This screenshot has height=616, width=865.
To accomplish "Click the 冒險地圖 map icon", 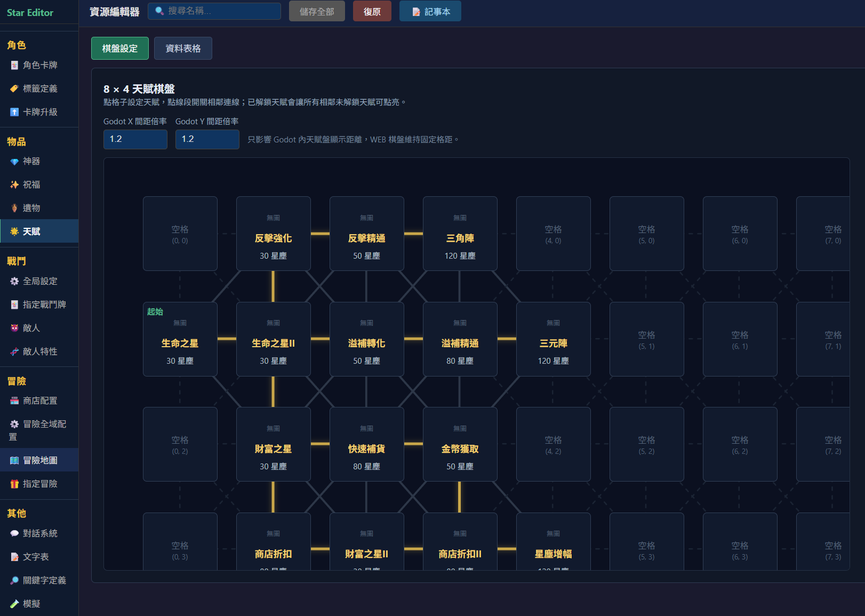I will point(14,460).
